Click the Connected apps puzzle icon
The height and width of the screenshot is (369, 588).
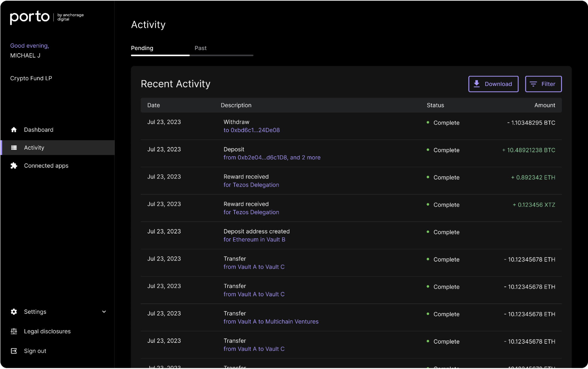point(14,166)
